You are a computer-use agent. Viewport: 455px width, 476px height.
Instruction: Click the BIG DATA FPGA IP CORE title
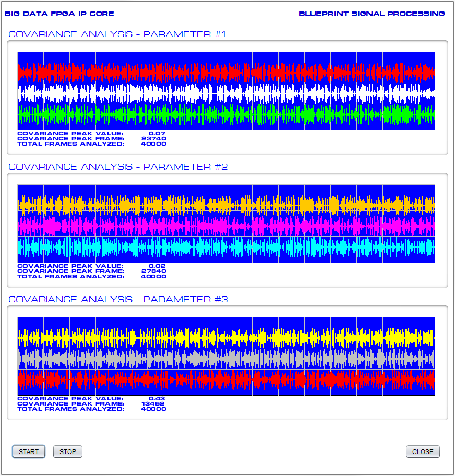(59, 14)
